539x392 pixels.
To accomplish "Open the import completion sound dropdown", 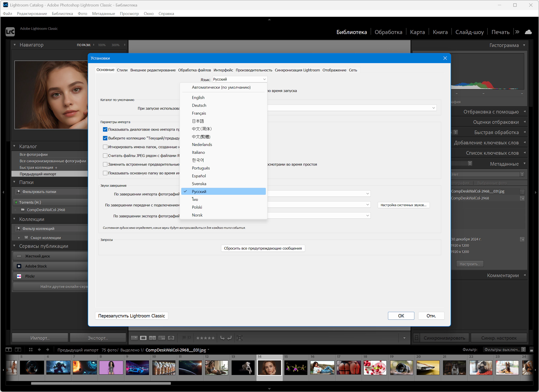I will [367, 193].
